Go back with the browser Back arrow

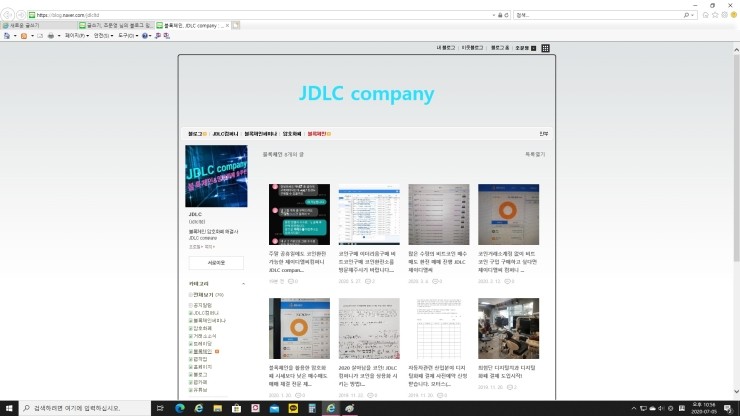(x=8, y=15)
